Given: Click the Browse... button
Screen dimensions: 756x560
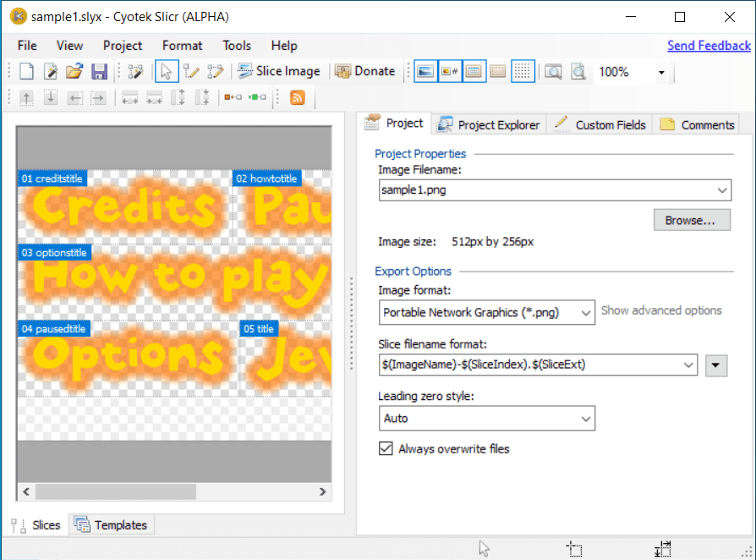Looking at the screenshot, I should pyautogui.click(x=692, y=220).
